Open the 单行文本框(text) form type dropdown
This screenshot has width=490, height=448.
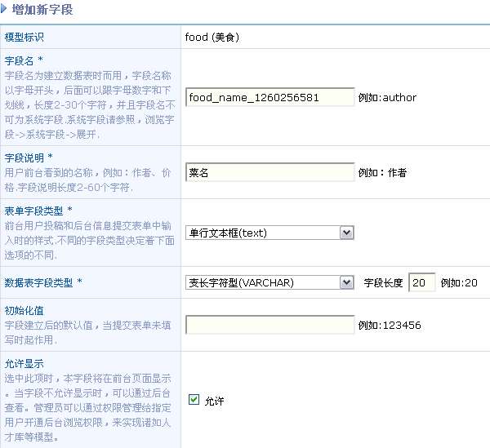point(269,233)
